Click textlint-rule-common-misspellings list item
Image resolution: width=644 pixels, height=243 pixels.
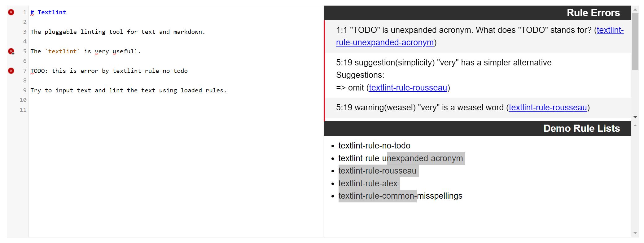pyautogui.click(x=400, y=196)
